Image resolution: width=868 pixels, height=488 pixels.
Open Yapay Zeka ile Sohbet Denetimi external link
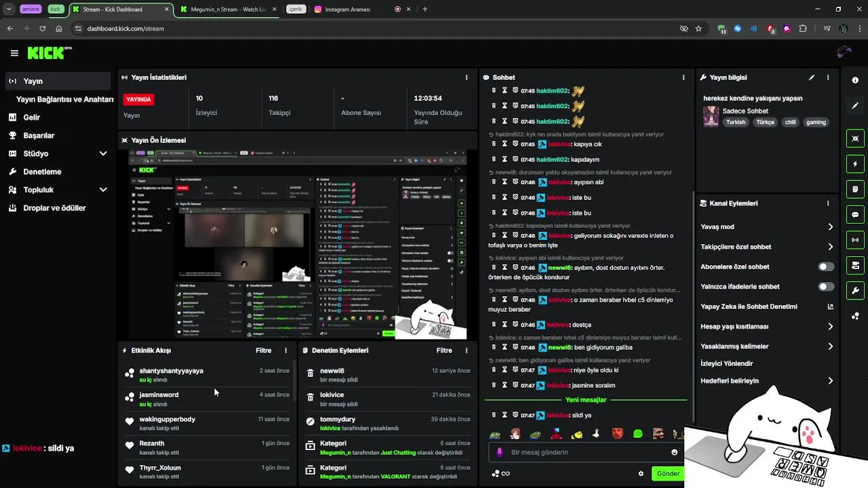click(831, 306)
